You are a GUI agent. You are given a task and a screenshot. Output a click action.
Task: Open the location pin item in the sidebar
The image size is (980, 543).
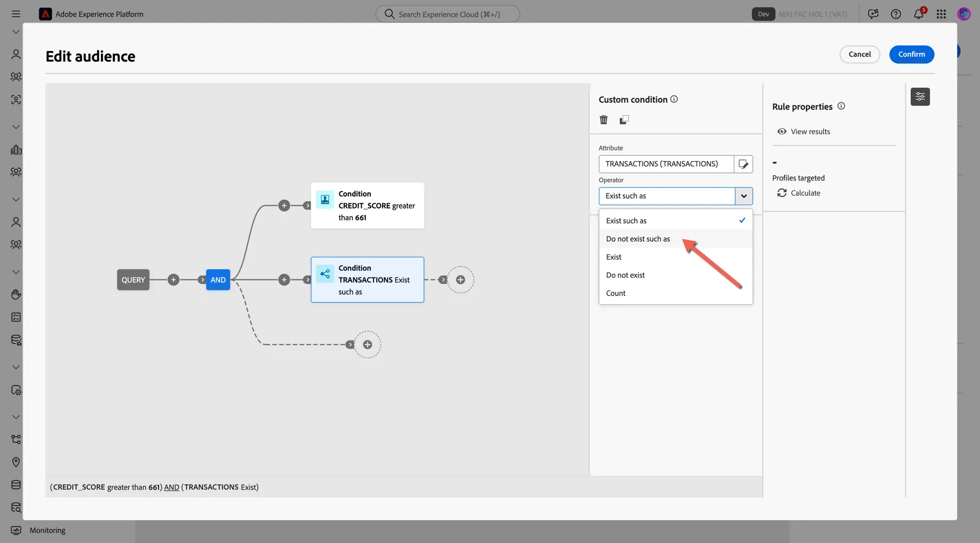[x=16, y=462]
